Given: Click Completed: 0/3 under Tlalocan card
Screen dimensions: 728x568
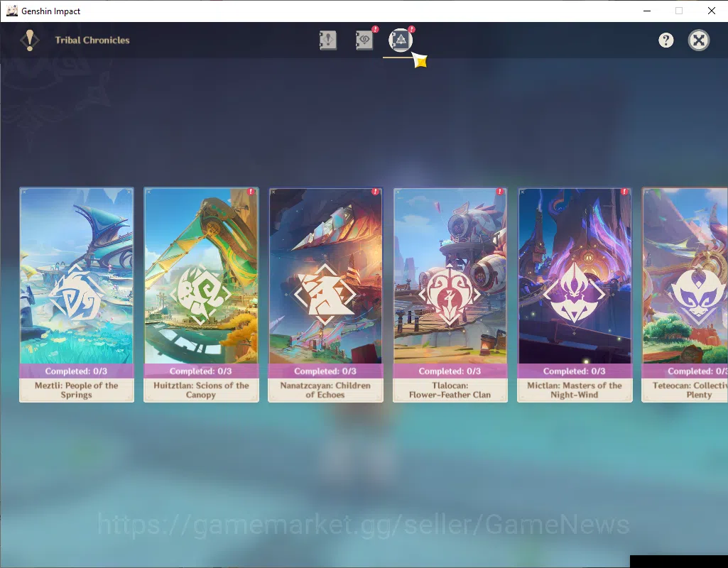Looking at the screenshot, I should pyautogui.click(x=450, y=371).
